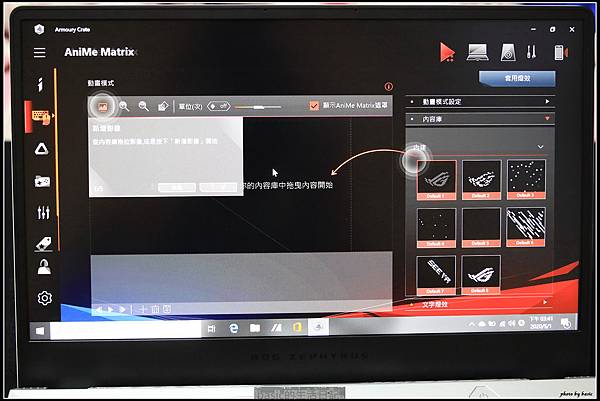Open the Settings gear icon in the sidebar
600x401 pixels.
44,298
